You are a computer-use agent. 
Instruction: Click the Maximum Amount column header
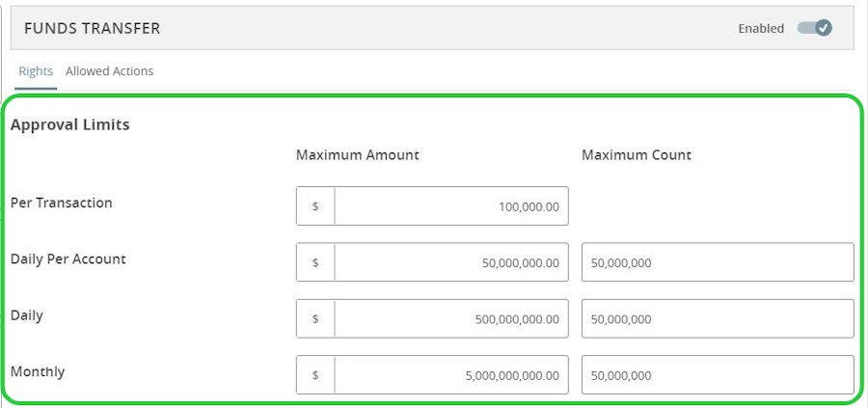358,154
